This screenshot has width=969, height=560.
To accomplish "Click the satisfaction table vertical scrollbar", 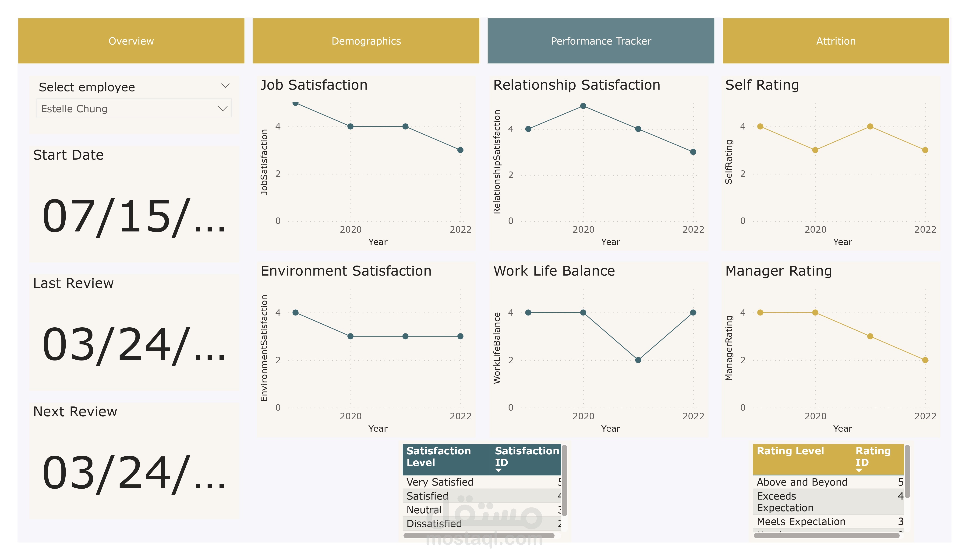I will click(x=564, y=480).
